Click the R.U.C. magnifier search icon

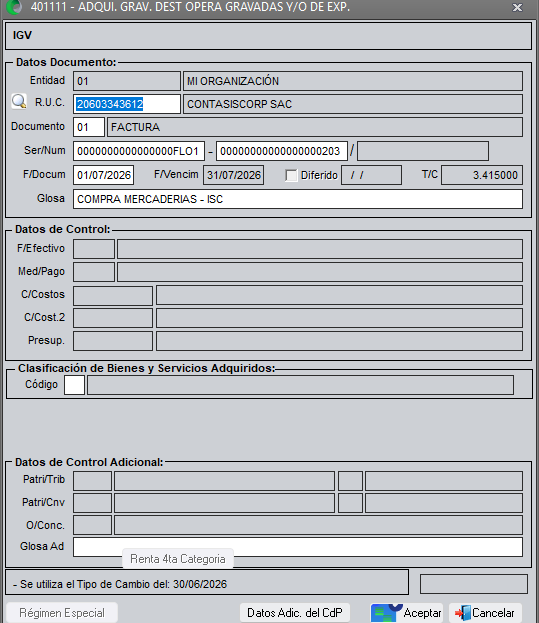(x=19, y=102)
